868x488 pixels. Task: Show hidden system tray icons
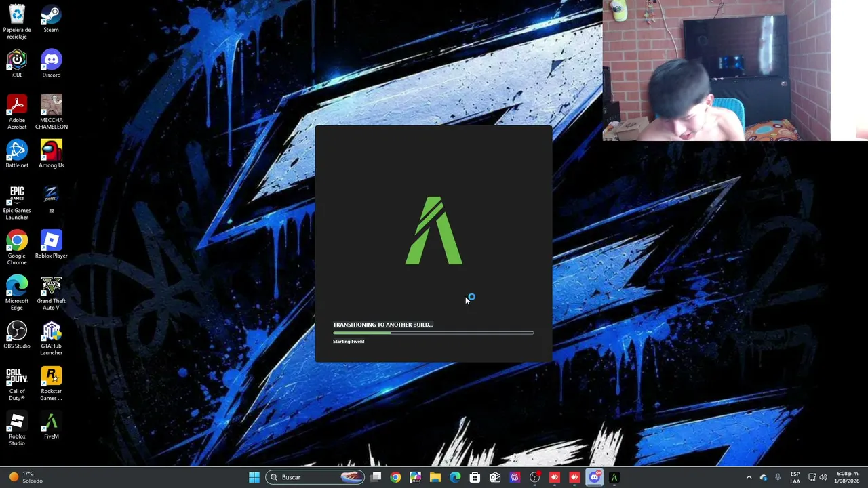749,477
